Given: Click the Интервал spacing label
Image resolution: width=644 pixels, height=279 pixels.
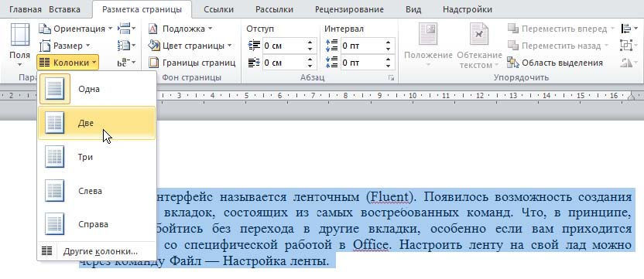Looking at the screenshot, I should 344,29.
